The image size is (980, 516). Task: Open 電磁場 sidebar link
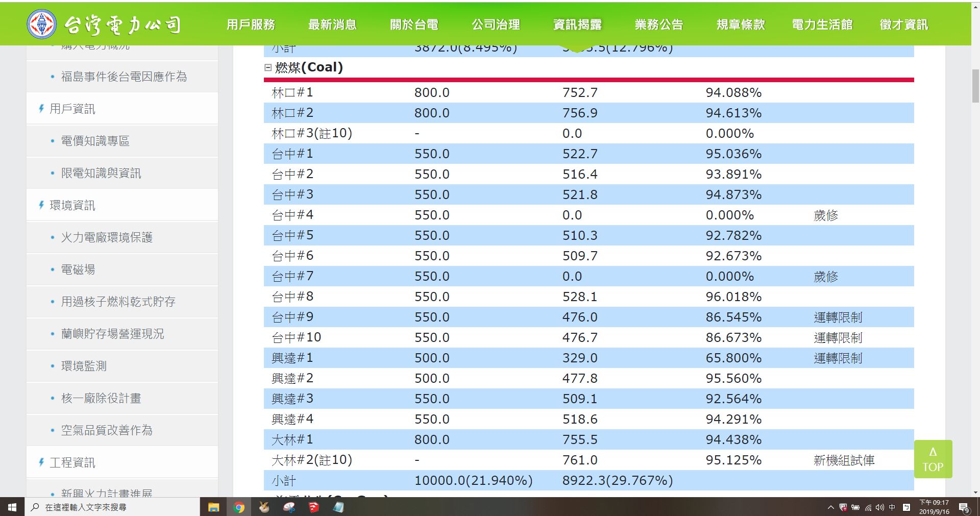click(78, 269)
